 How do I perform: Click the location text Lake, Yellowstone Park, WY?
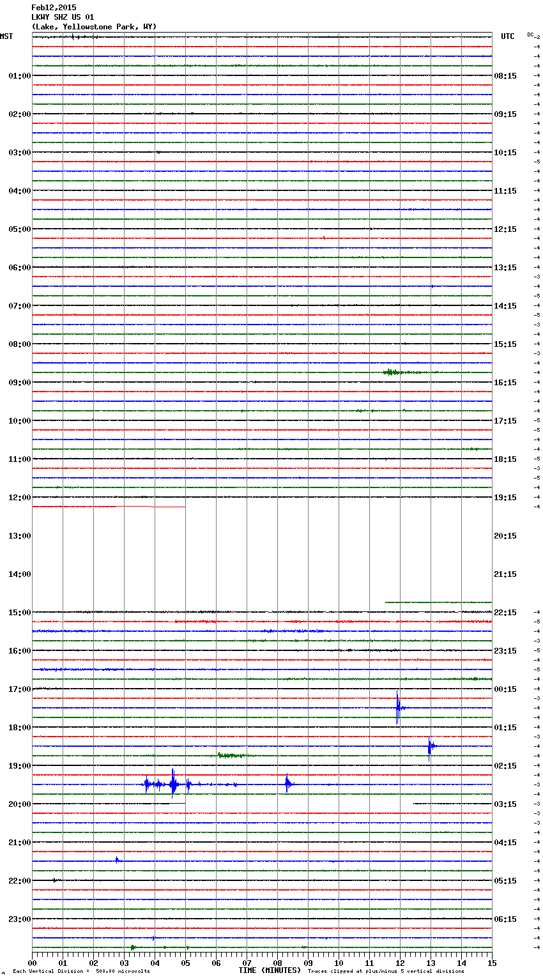point(94,27)
